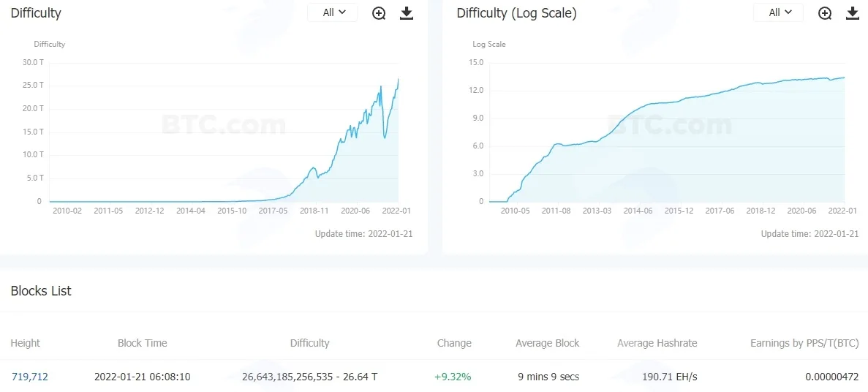Image resolution: width=868 pixels, height=392 pixels.
Task: Click zoom icon on Log Scale chart
Action: point(825,13)
